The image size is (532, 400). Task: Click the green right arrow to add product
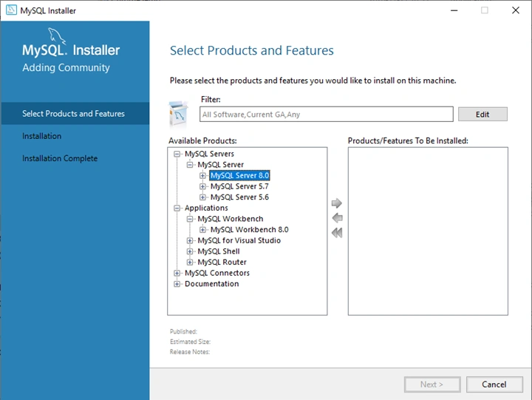(x=337, y=203)
